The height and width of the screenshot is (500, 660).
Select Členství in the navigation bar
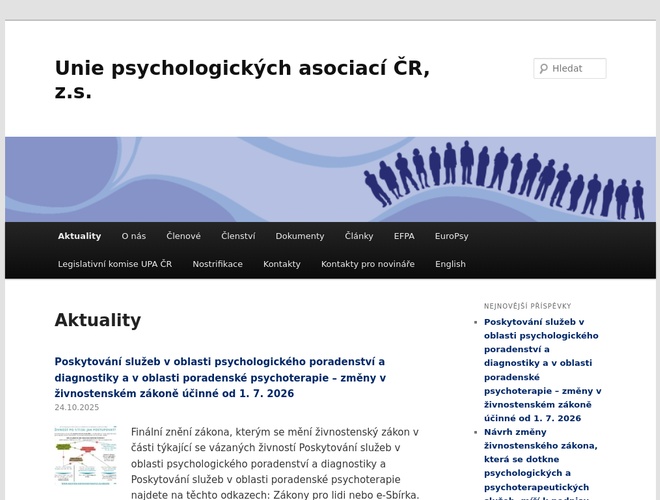(238, 236)
